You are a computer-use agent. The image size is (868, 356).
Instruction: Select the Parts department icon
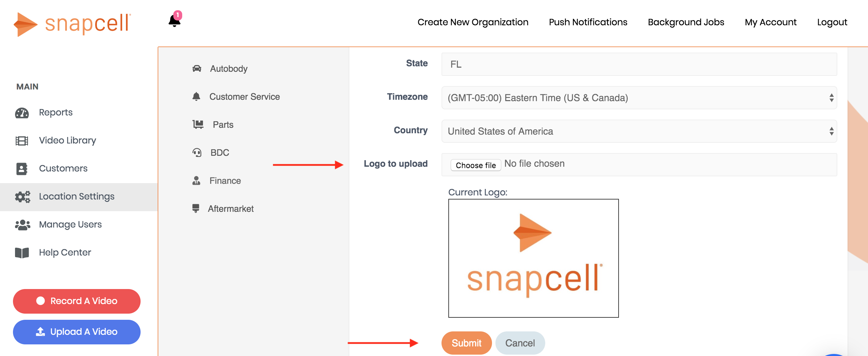198,124
